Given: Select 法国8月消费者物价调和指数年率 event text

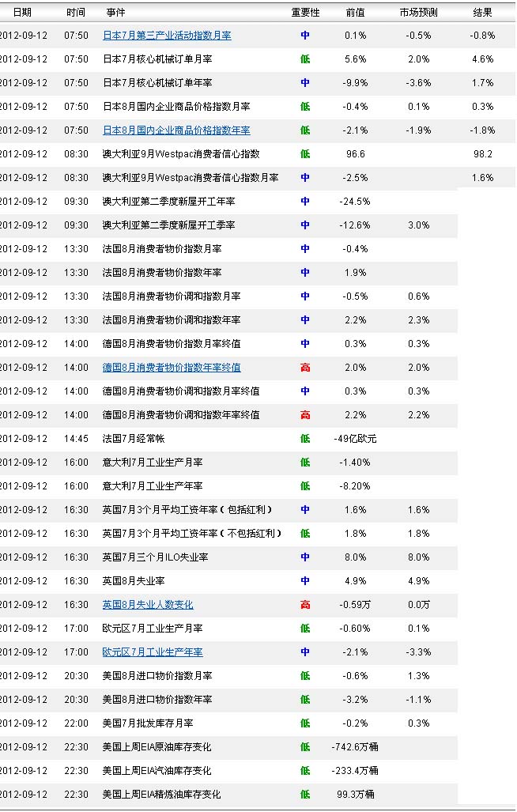Looking at the screenshot, I should pos(172,320).
